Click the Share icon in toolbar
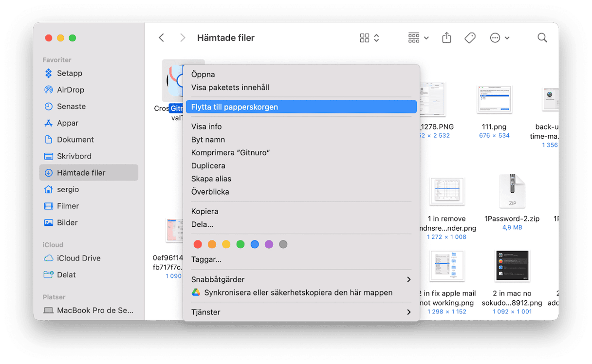This screenshot has height=364, width=592. [x=446, y=38]
